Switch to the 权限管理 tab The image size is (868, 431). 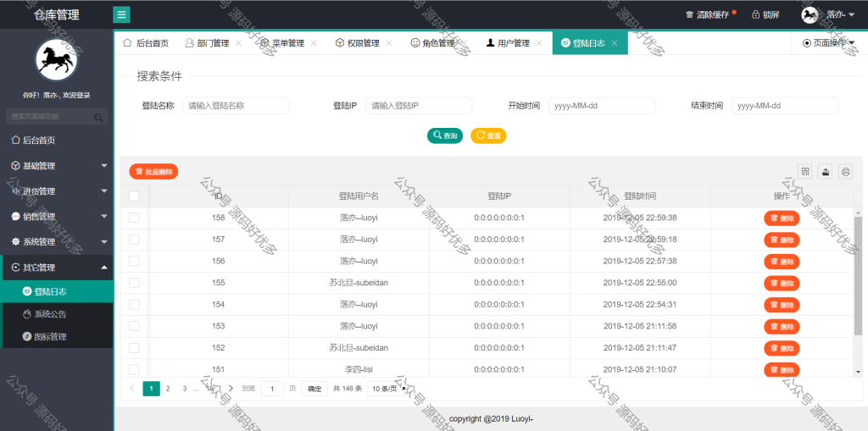363,43
